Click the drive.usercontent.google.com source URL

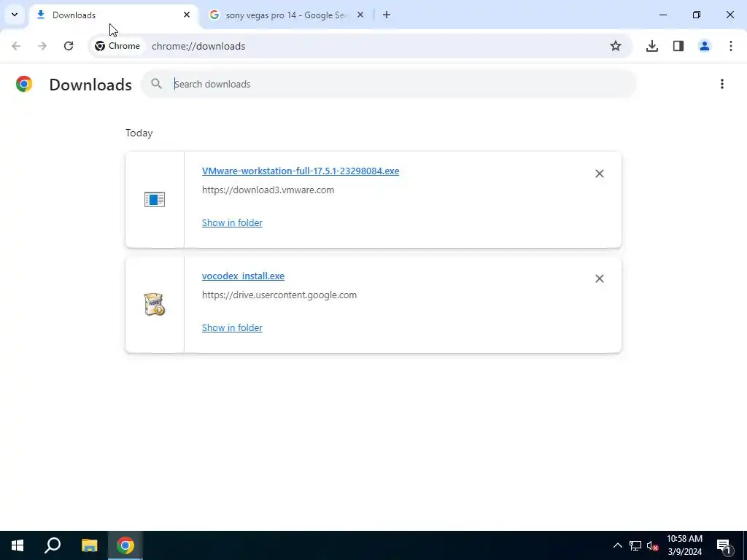click(279, 295)
